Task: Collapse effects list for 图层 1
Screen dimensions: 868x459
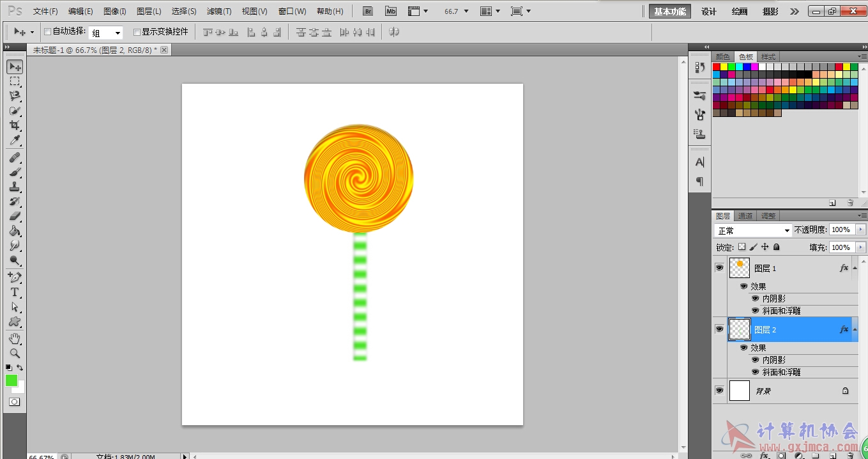Action: click(855, 268)
